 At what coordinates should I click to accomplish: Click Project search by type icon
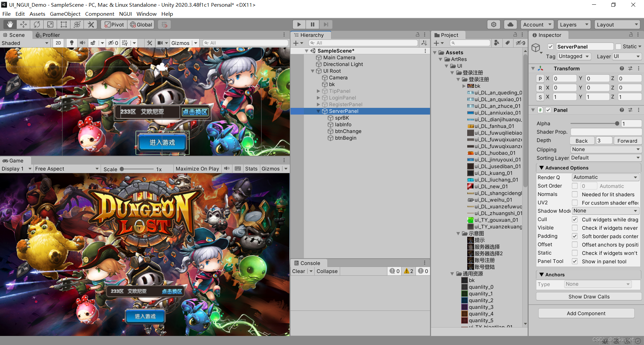(x=497, y=43)
